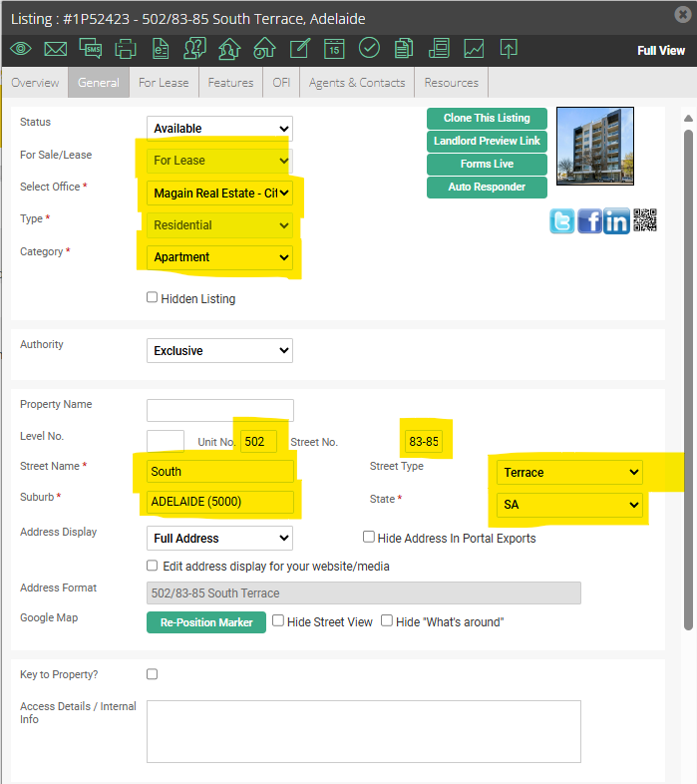
Task: Click the QR code icon
Action: [645, 220]
